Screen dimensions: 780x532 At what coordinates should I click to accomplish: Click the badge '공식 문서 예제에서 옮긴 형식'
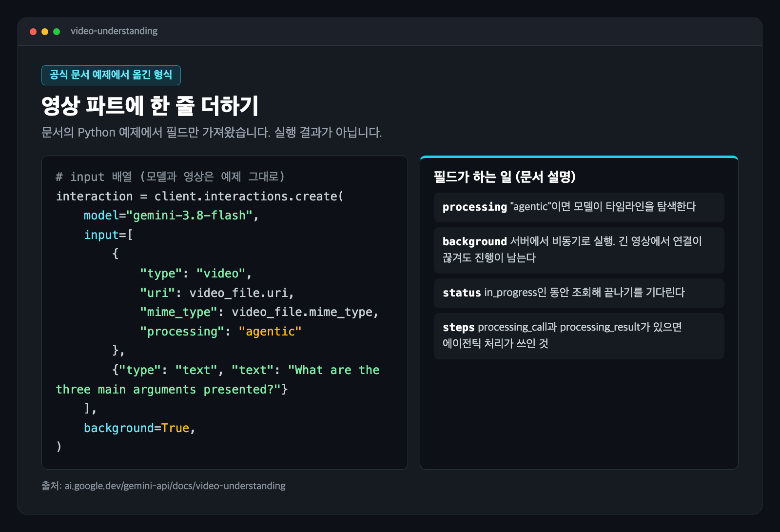pos(111,75)
